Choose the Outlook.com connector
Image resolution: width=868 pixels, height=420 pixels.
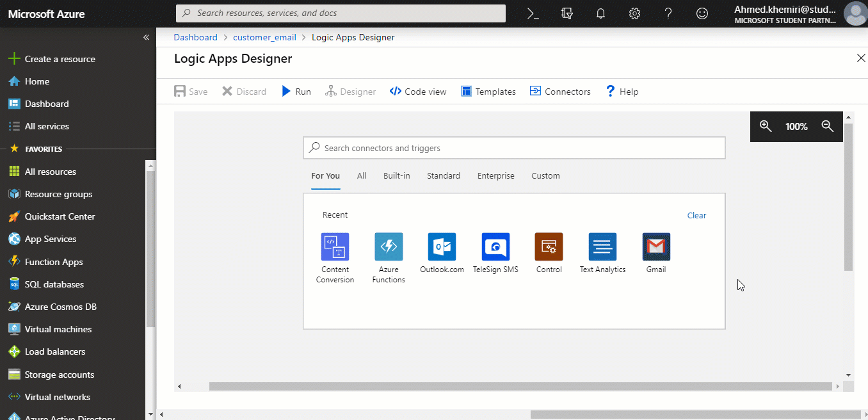(442, 246)
